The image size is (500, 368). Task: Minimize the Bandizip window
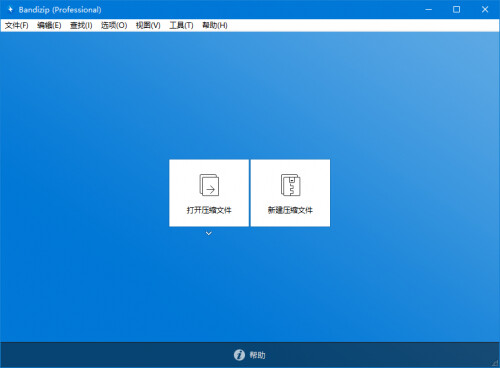pyautogui.click(x=429, y=10)
